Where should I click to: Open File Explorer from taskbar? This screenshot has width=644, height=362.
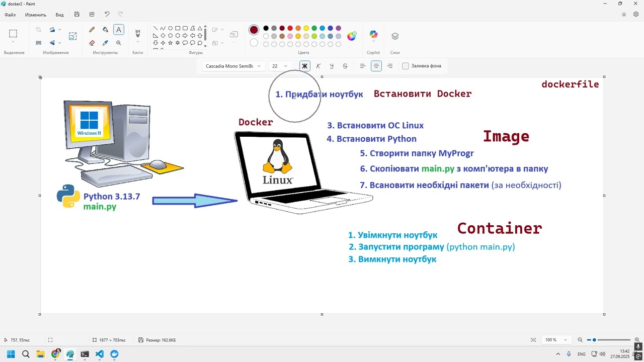[40, 354]
